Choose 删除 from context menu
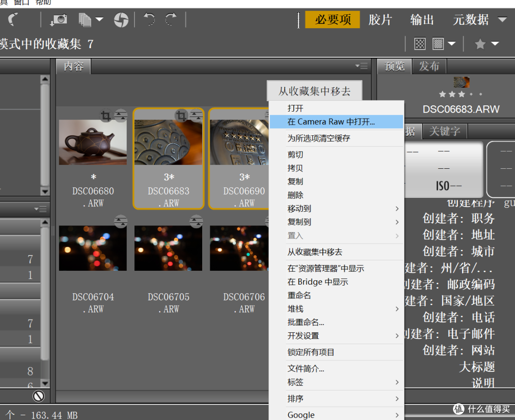This screenshot has width=515, height=420. (x=336, y=195)
